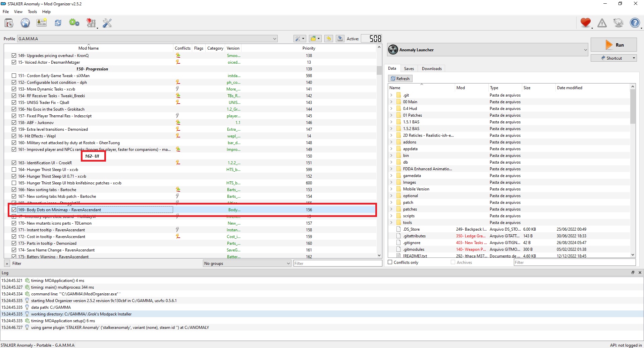The height and width of the screenshot is (348, 644).
Task: Open the No groups dropdown
Action: coord(247,264)
